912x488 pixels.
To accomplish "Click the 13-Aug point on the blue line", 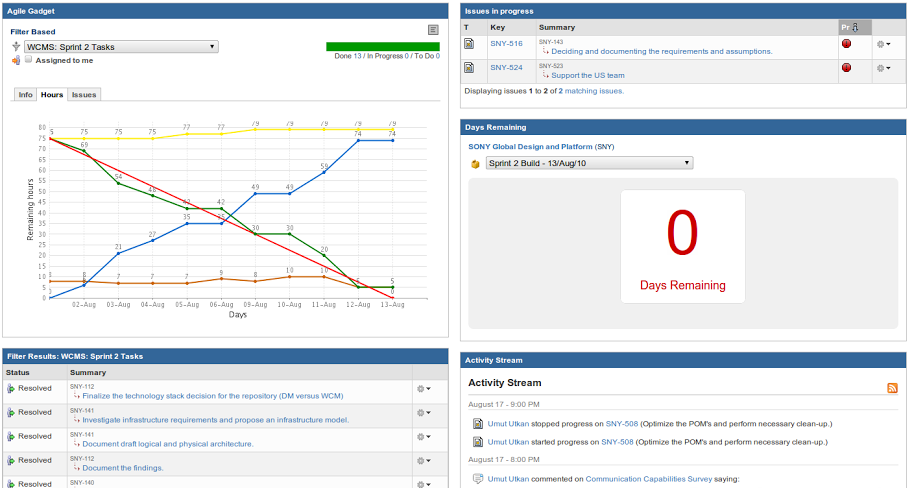I will click(x=393, y=140).
